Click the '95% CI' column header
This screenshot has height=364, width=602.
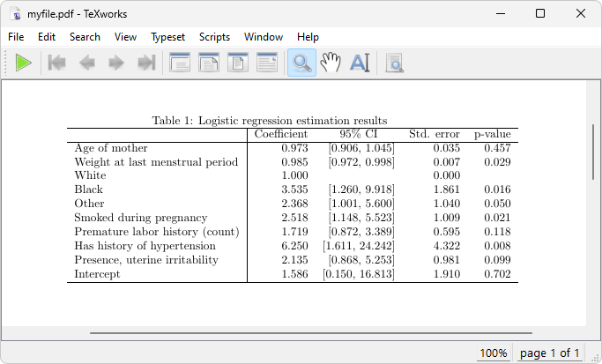point(359,134)
